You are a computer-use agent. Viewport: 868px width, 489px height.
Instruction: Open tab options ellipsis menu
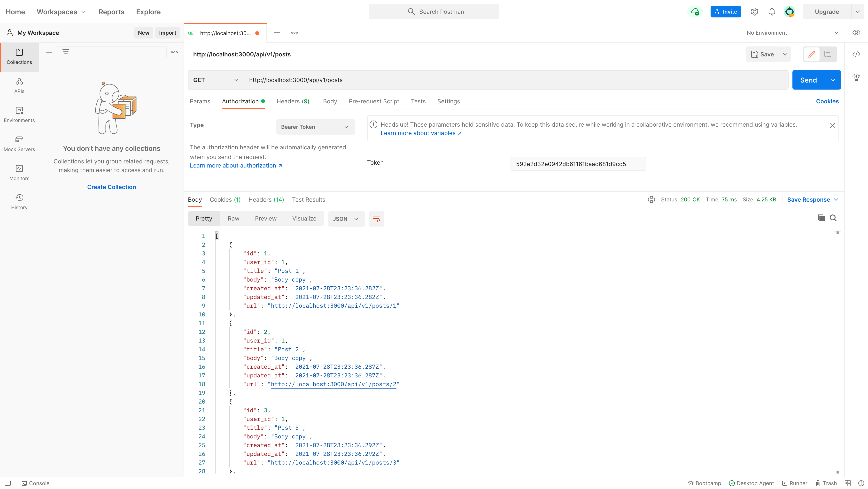pos(294,33)
